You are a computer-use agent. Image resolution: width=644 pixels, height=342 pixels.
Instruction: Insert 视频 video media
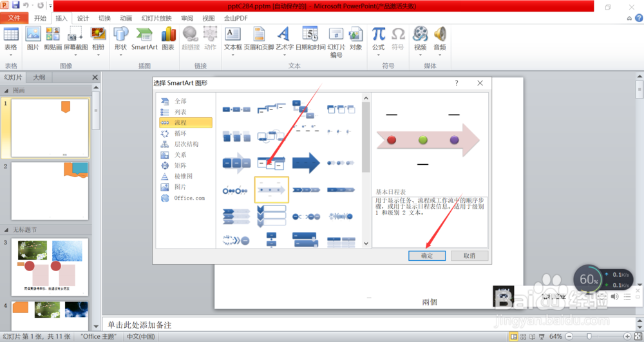point(420,40)
